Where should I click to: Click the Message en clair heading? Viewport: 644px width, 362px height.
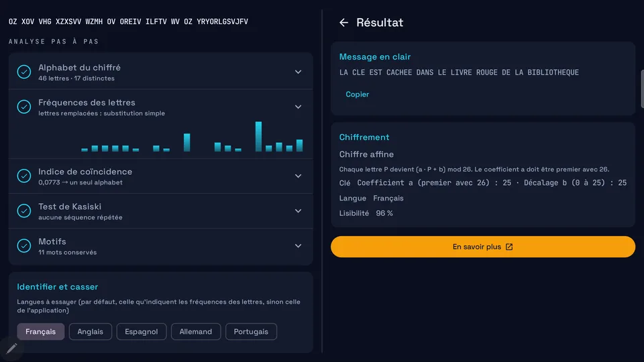point(374,56)
